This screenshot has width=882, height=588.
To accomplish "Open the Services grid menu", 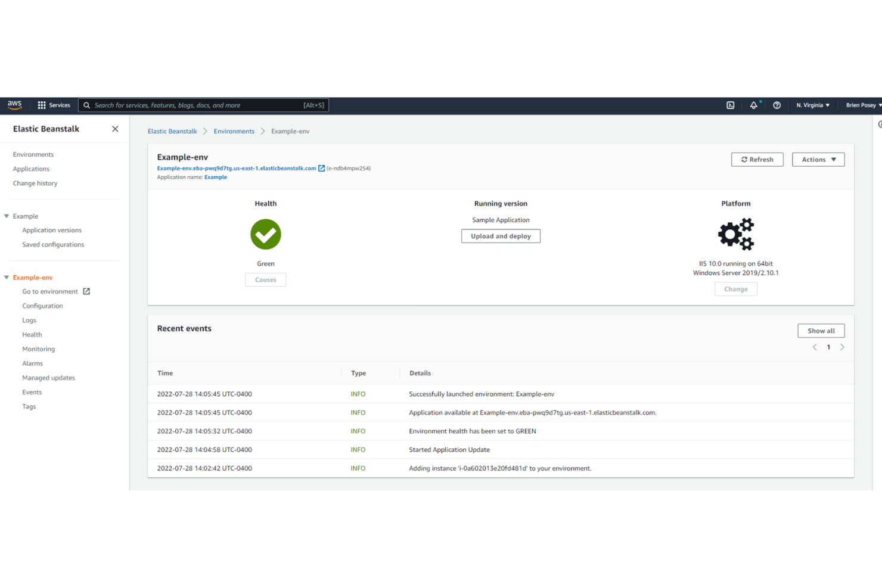I will [x=40, y=105].
